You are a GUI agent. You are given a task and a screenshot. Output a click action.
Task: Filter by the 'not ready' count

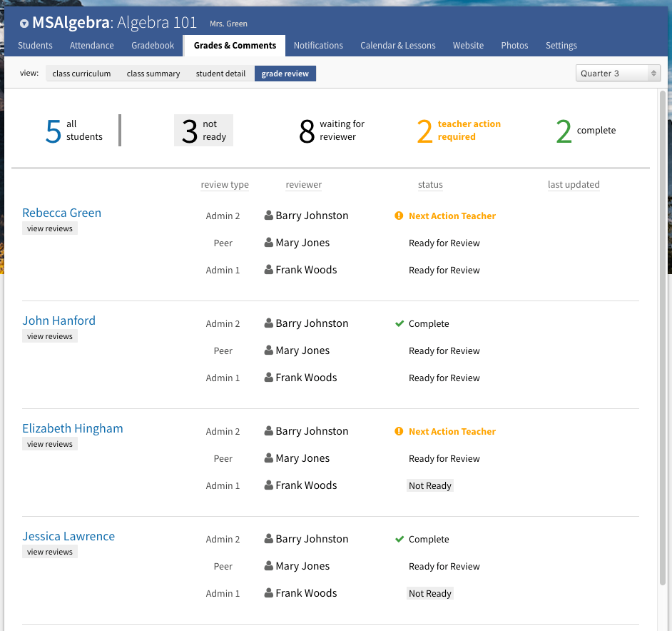coord(203,131)
